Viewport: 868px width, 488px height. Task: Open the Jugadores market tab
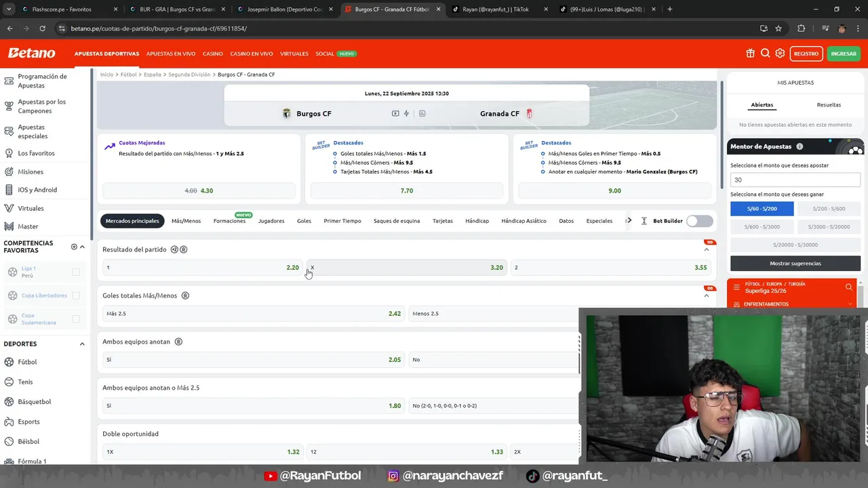tap(271, 221)
